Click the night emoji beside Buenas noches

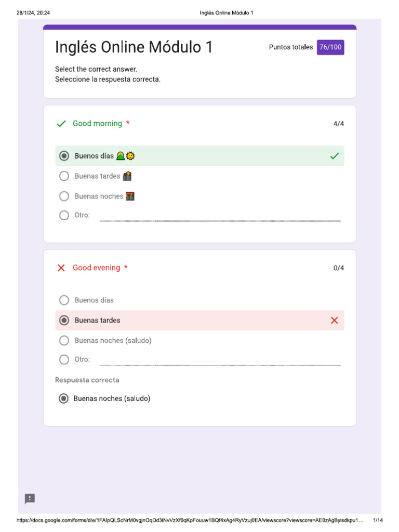(130, 196)
